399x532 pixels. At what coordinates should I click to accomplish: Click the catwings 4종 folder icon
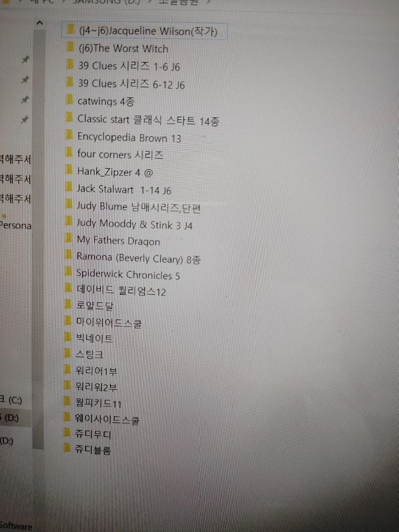coord(70,99)
